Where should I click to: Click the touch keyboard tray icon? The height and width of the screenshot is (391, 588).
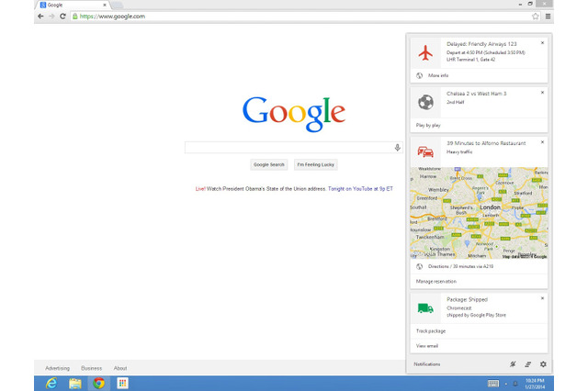(x=493, y=384)
